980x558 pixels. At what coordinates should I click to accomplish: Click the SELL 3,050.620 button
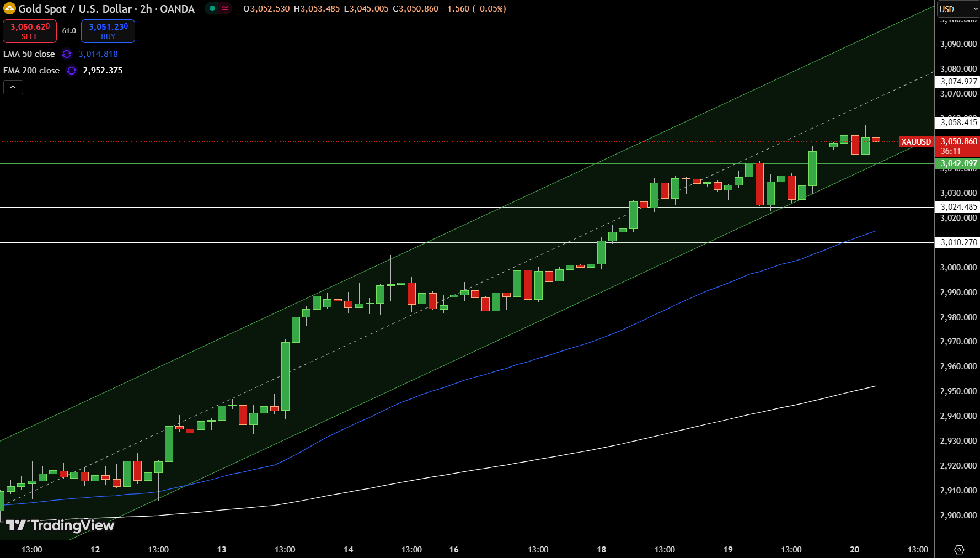(30, 31)
